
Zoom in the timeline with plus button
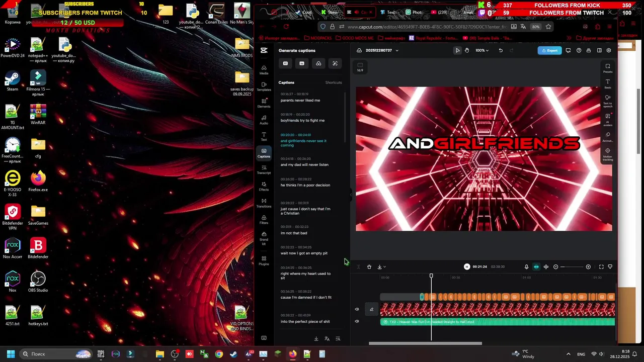588,267
